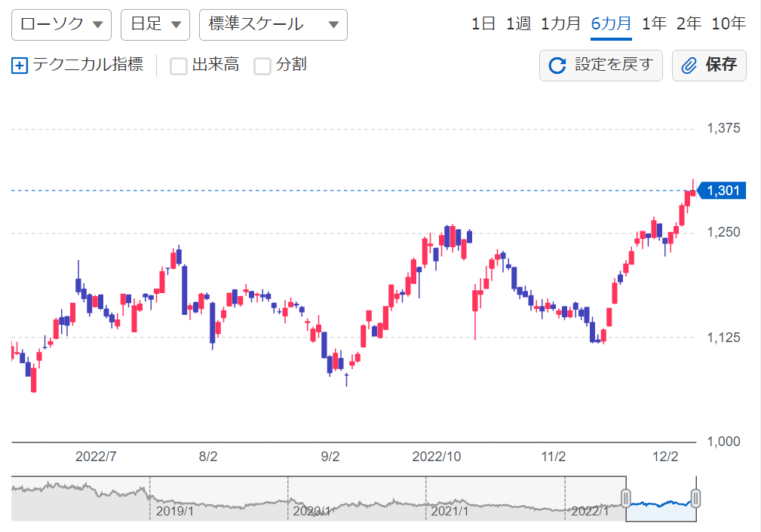Click the 設定を戻す reset button
This screenshot has height=532, width=761.
601,66
